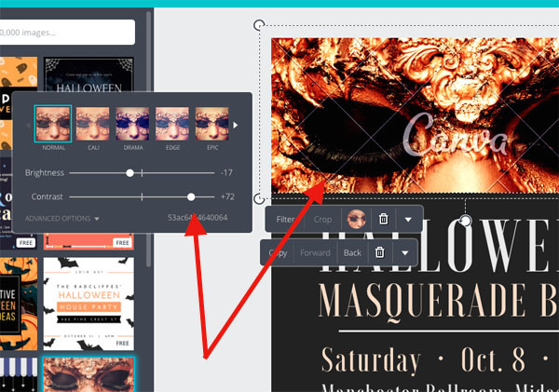The height and width of the screenshot is (392, 559).
Task: Select the Normal filter preset
Action: [x=52, y=125]
